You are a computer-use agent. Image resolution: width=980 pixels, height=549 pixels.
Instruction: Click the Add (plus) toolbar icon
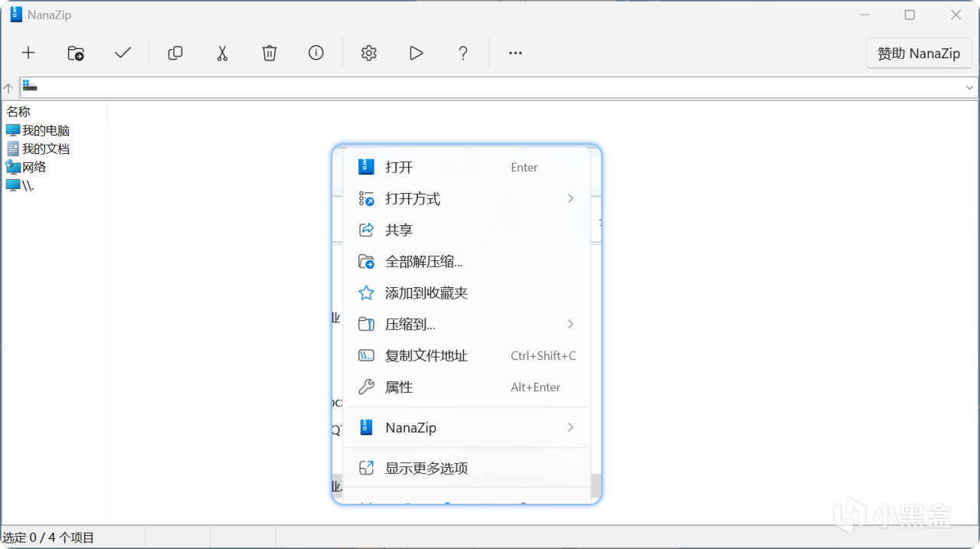28,53
